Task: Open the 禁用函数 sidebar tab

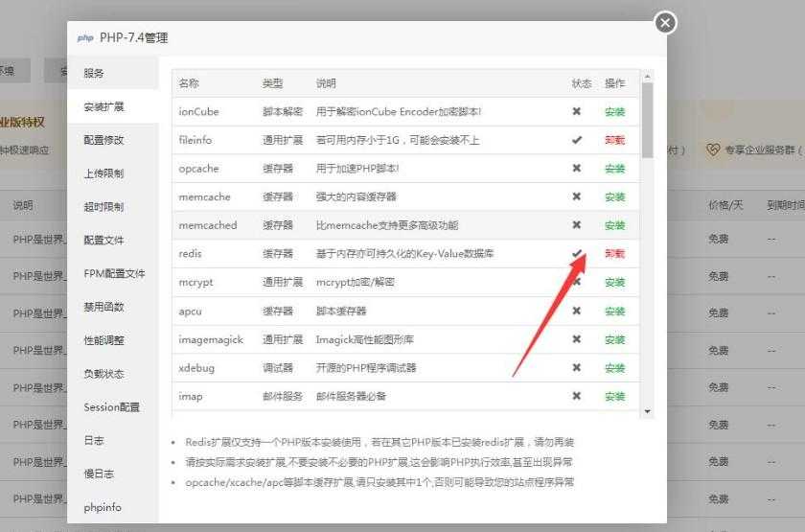Action: tap(103, 307)
